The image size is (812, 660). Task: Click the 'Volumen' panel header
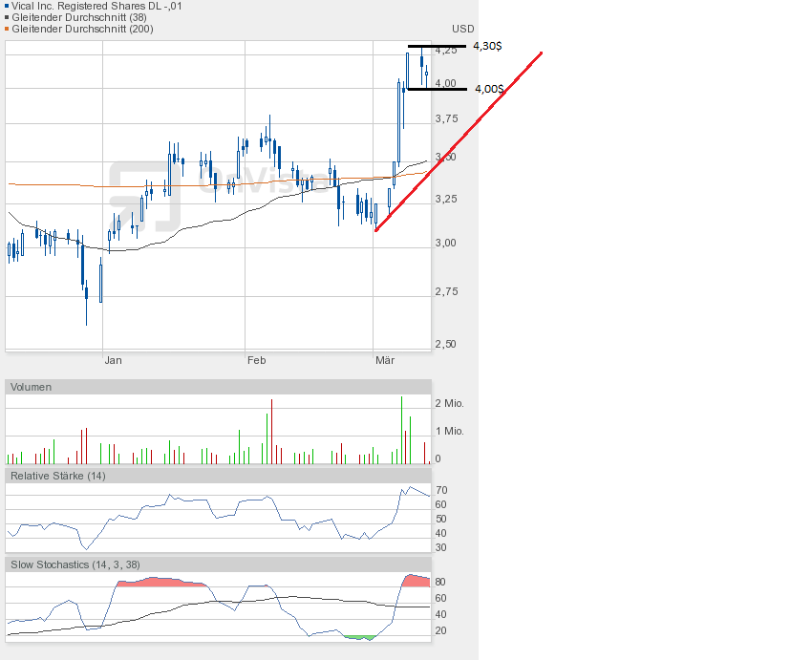click(x=218, y=387)
